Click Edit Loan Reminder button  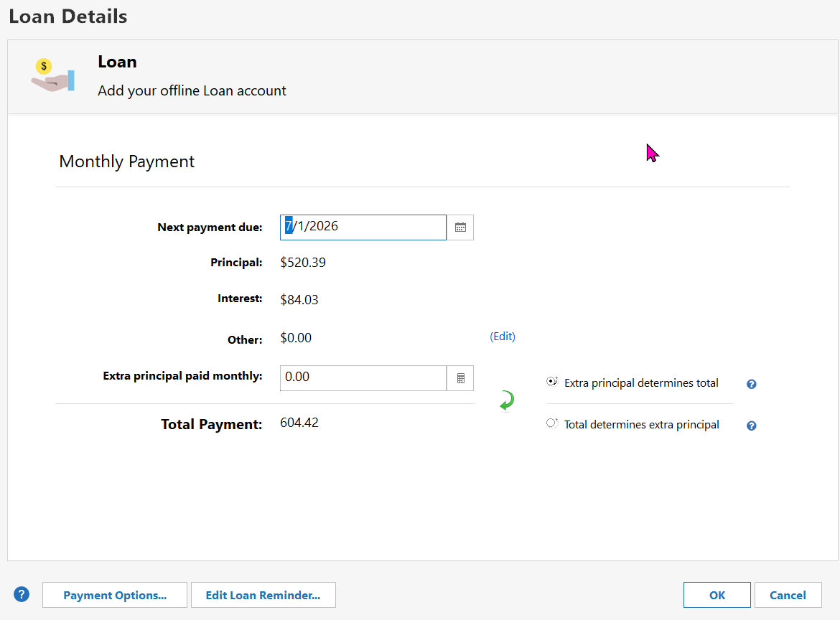point(263,595)
